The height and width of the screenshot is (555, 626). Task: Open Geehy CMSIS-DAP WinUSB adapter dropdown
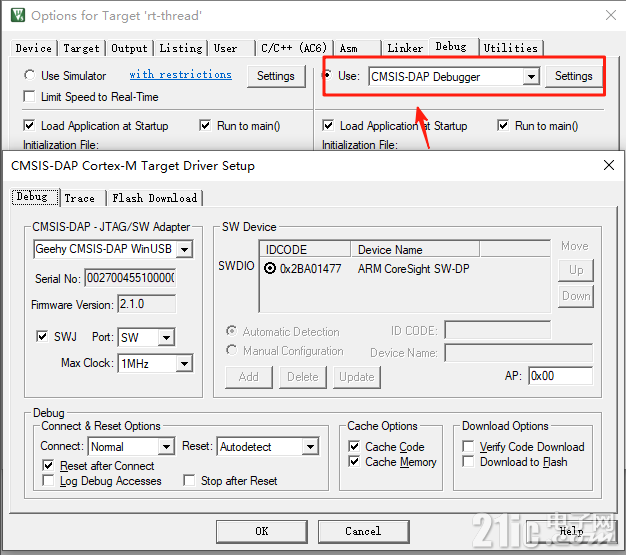pyautogui.click(x=184, y=250)
